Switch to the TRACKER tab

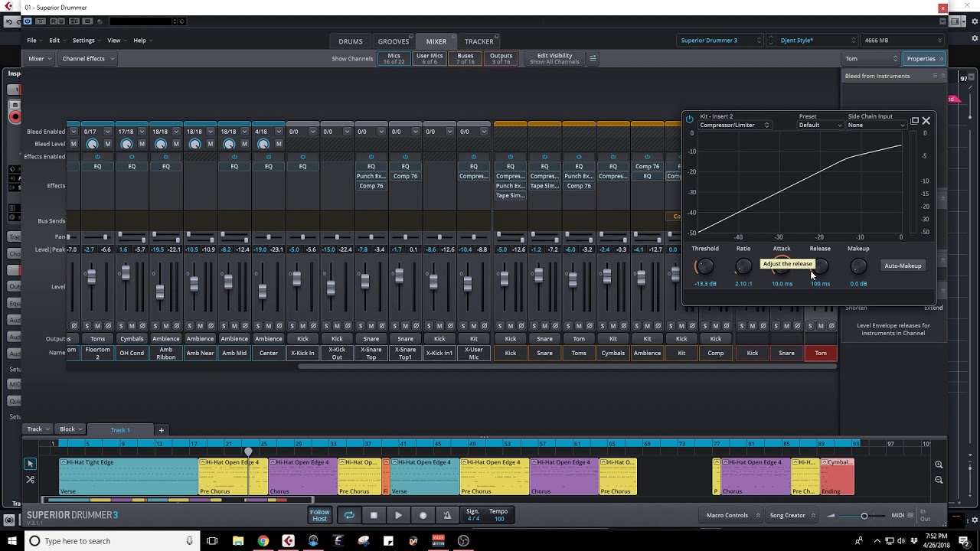(479, 41)
